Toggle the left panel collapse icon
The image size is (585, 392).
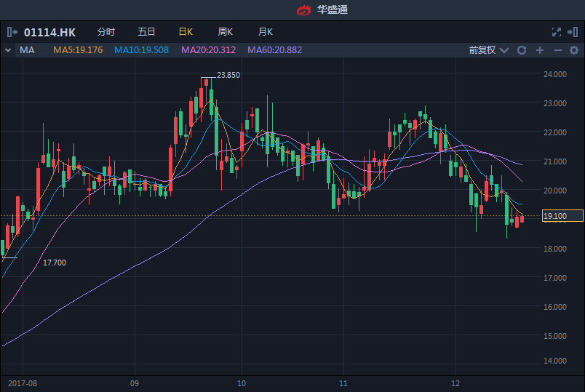pos(12,32)
